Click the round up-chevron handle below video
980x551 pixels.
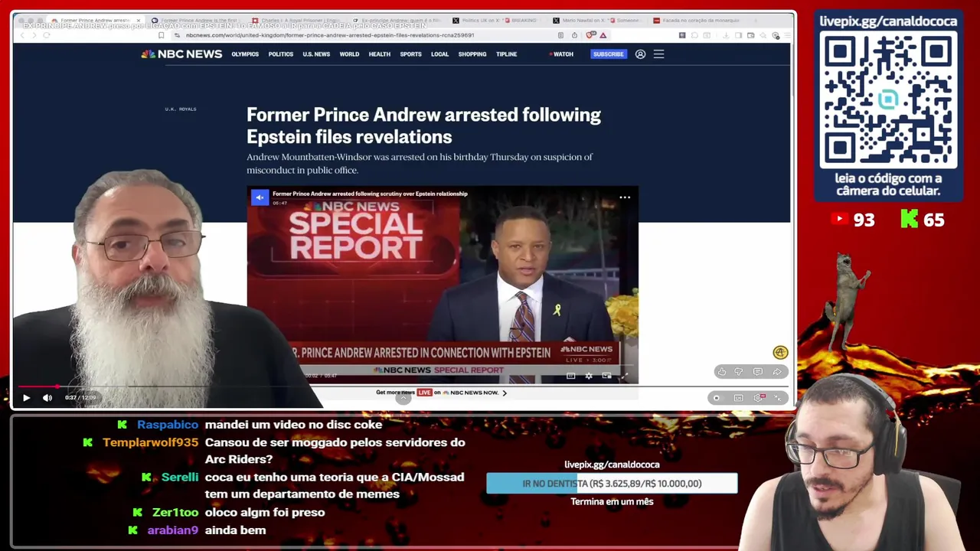(x=403, y=398)
